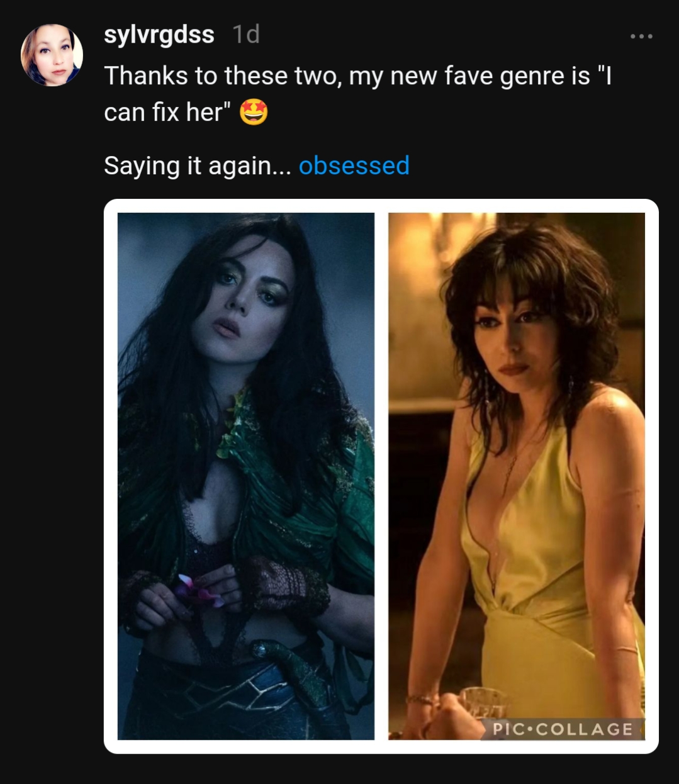The height and width of the screenshot is (784, 679).
Task: Click the white collage frame's top border
Action: coord(381,205)
